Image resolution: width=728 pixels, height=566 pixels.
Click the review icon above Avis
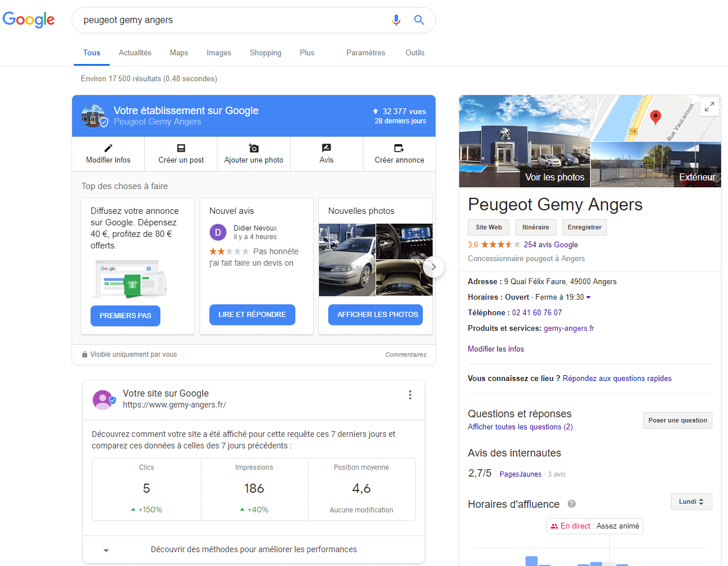pos(327,148)
